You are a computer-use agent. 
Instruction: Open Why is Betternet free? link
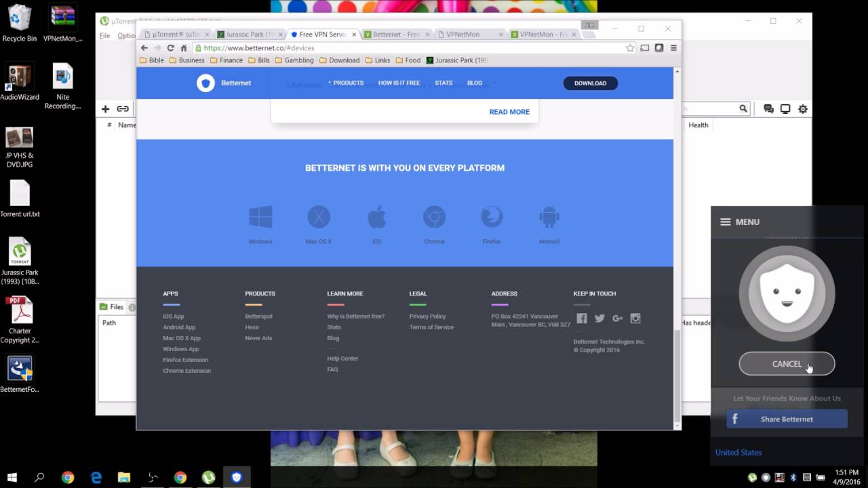[355, 317]
